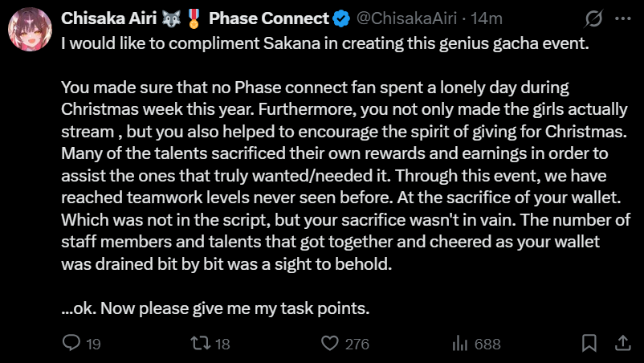Screen dimensions: 644x363
Task: Open Chisaka Airi's profile avatar
Action: 31,32
